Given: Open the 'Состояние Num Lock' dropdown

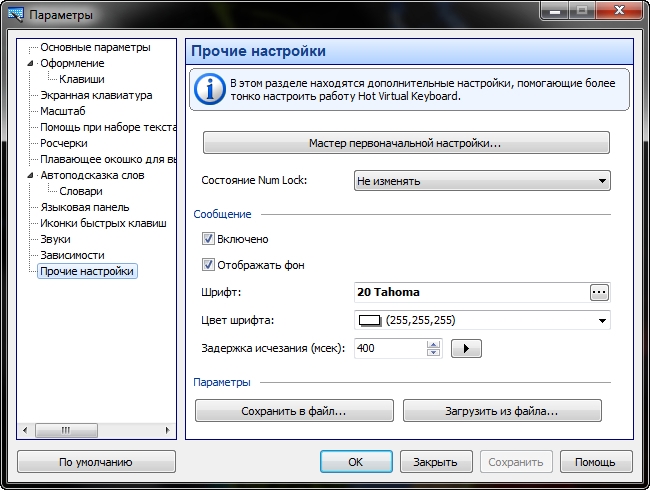Looking at the screenshot, I should [482, 181].
